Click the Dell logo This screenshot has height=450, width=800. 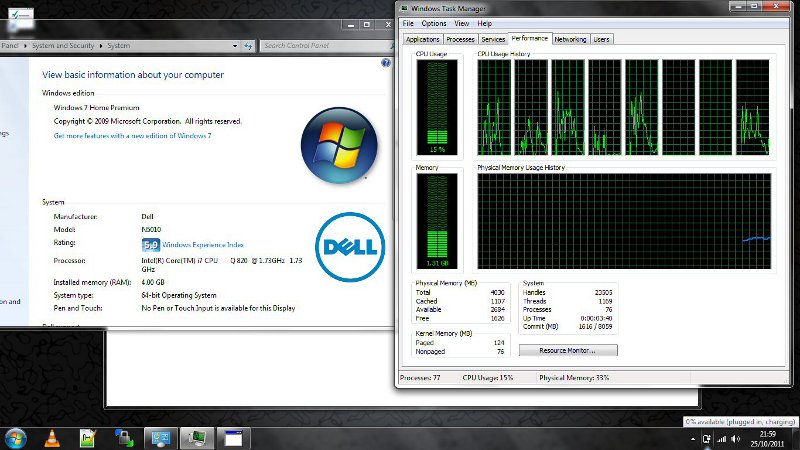[349, 247]
